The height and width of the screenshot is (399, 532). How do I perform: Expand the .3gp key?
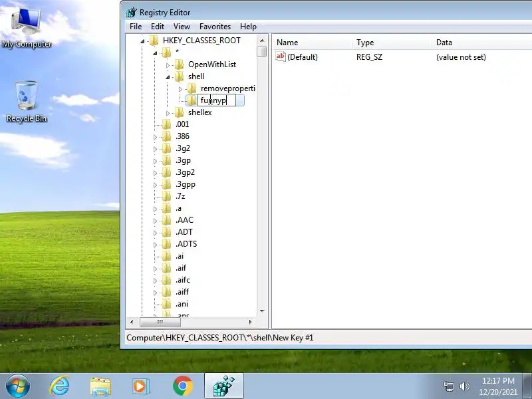155,161
